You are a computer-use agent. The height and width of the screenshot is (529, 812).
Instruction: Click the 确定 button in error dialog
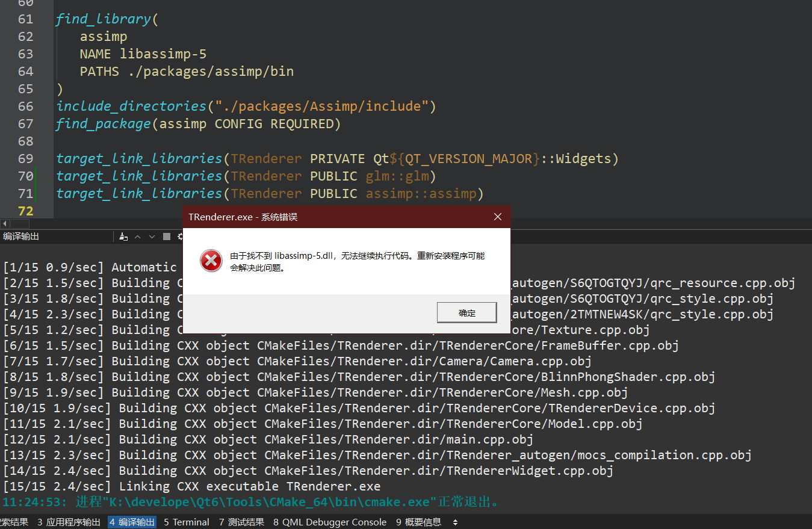[466, 313]
